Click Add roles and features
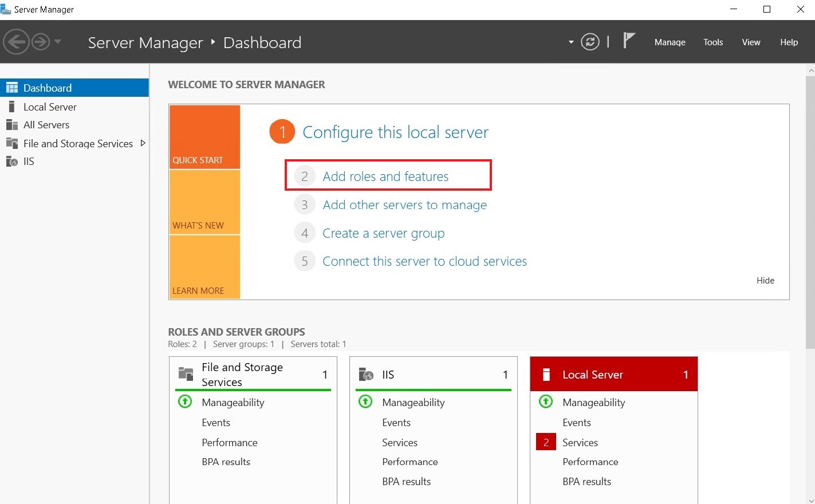 (x=385, y=176)
